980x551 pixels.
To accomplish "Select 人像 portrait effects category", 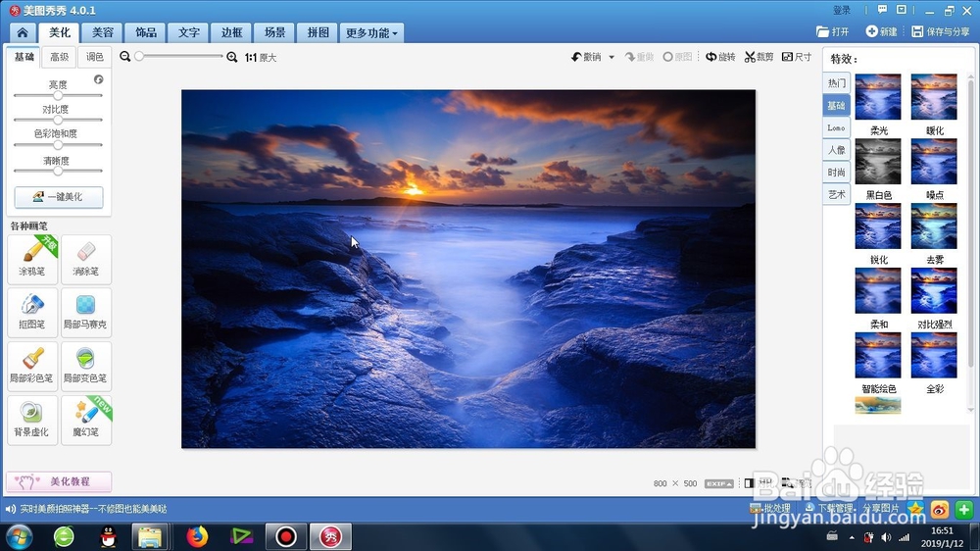I will point(836,150).
